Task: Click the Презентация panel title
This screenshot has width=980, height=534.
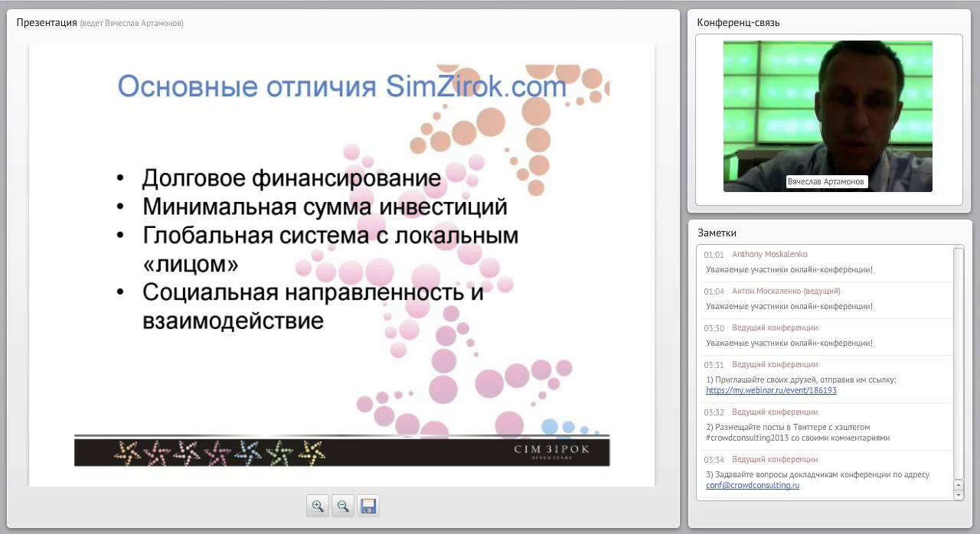Action: point(47,22)
